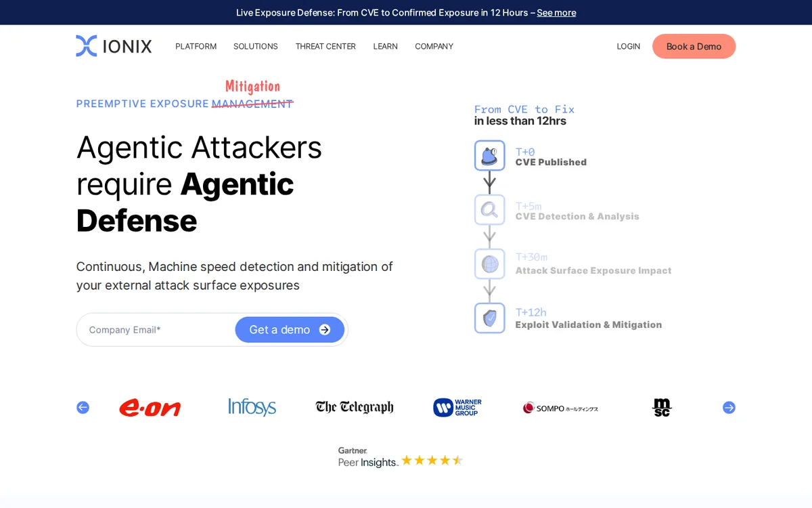Follow the See more banner link
812x508 pixels.
[x=556, y=12]
